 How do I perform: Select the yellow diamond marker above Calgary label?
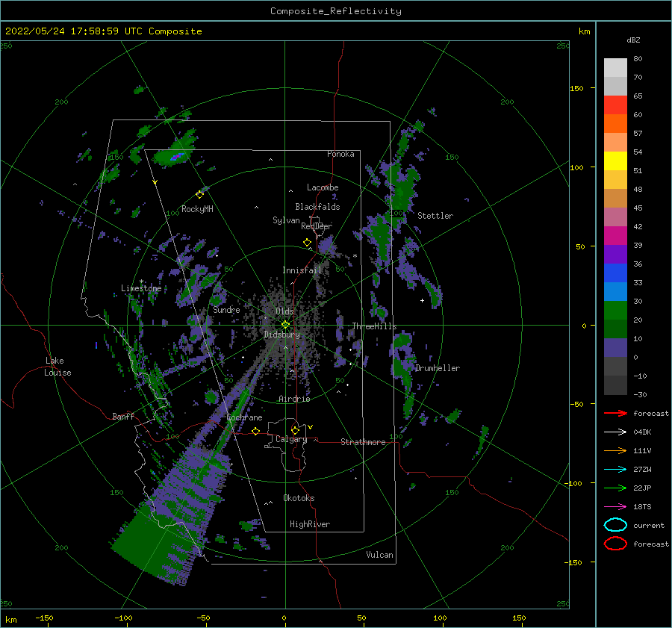295,430
